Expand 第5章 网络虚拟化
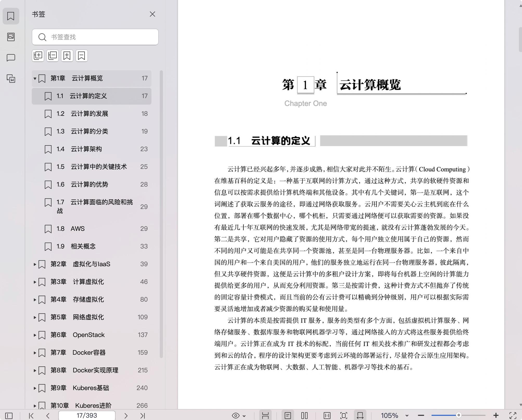The image size is (522, 420). pyautogui.click(x=35, y=317)
